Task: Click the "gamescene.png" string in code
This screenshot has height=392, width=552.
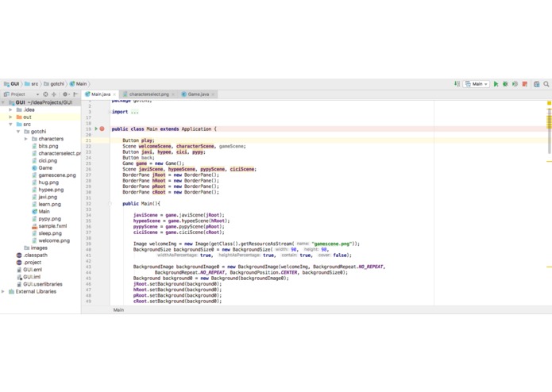Action: pyautogui.click(x=332, y=244)
